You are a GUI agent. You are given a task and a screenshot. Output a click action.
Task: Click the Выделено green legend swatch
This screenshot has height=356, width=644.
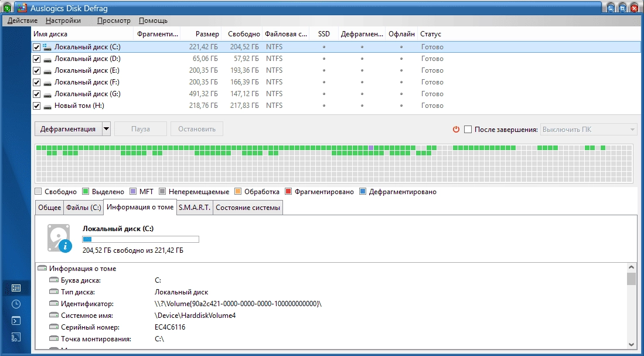pos(86,192)
